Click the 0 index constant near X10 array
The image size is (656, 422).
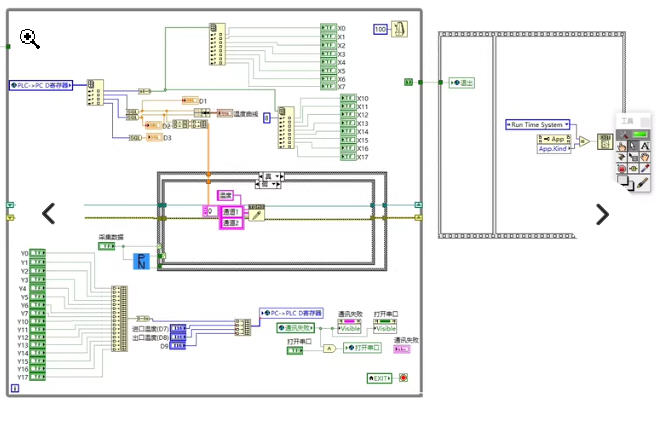pos(266,118)
